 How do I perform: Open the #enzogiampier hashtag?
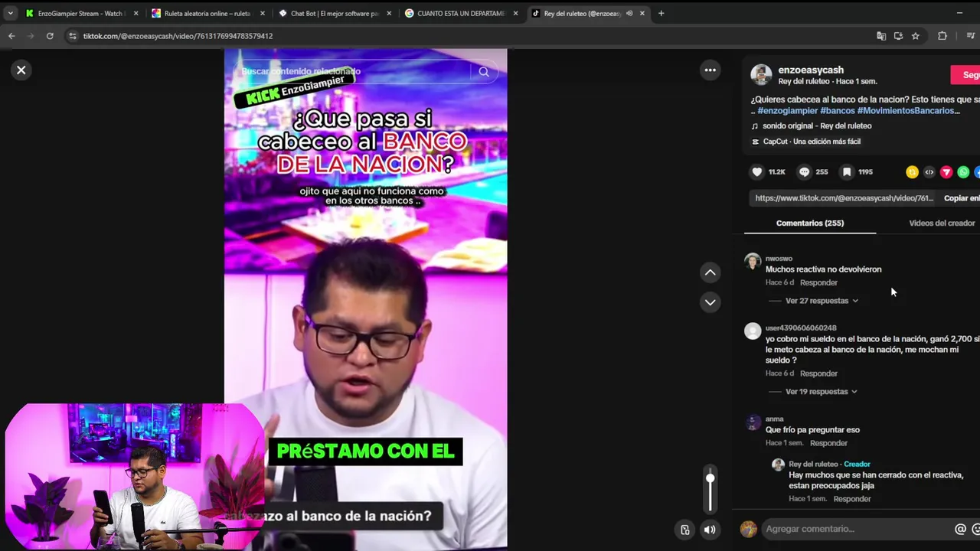click(788, 111)
